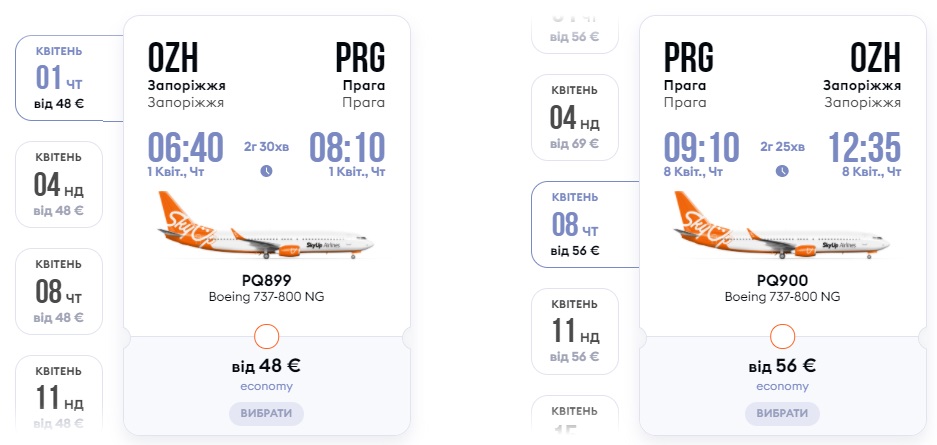Click the OZH departure airport code on left ticket
Screen dimensions: 937x445
(x=178, y=57)
